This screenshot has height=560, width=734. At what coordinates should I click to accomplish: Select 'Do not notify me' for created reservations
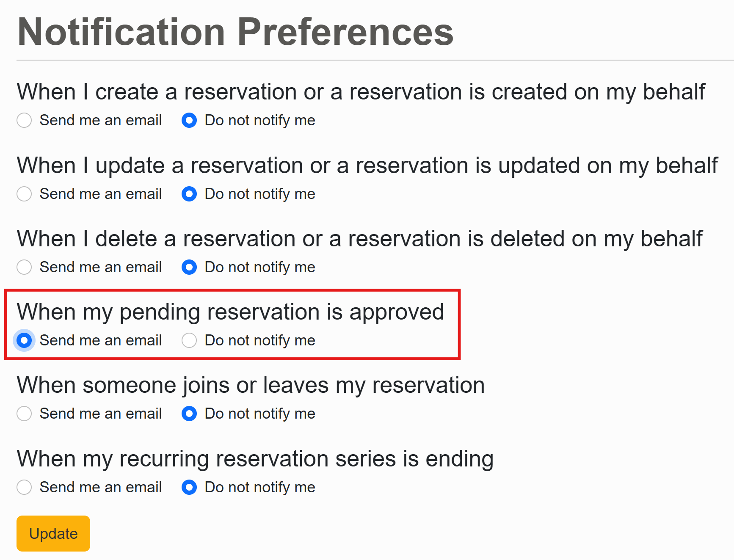coord(189,120)
